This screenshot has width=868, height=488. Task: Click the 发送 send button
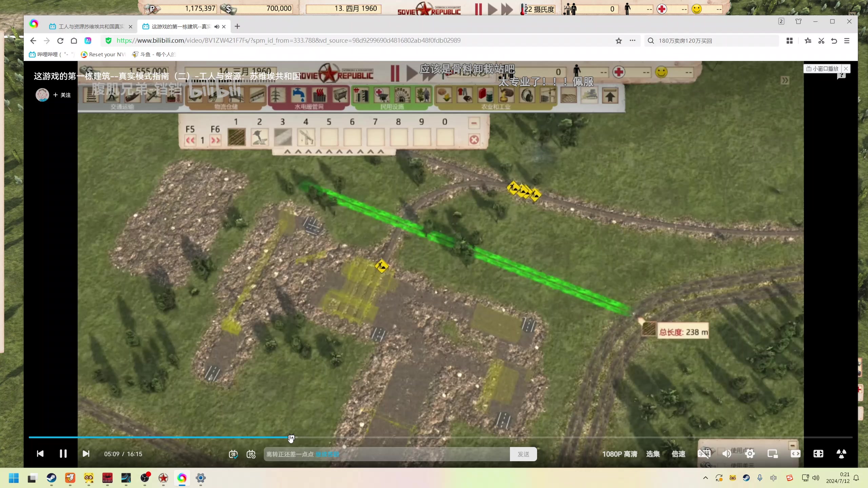pyautogui.click(x=523, y=454)
